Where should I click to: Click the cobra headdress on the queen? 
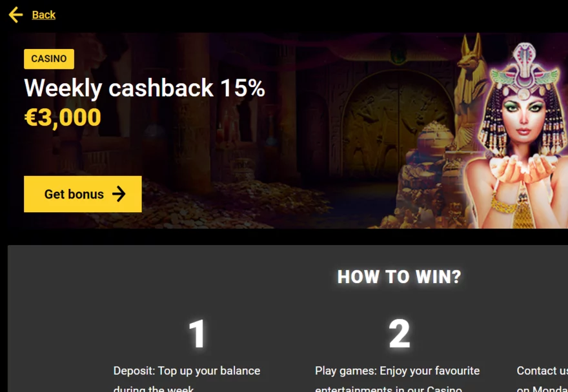524,69
